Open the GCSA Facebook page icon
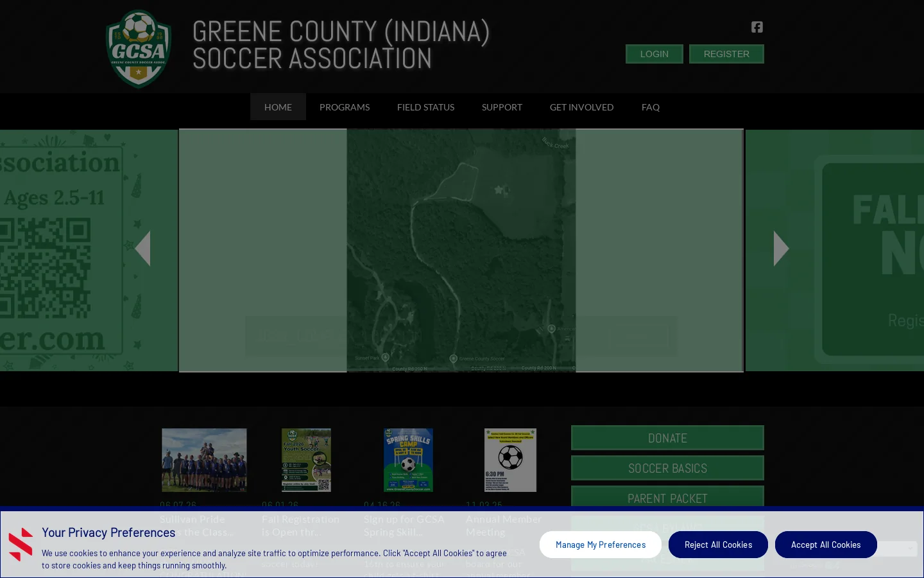Viewport: 924px width, 578px height. pyautogui.click(x=757, y=27)
